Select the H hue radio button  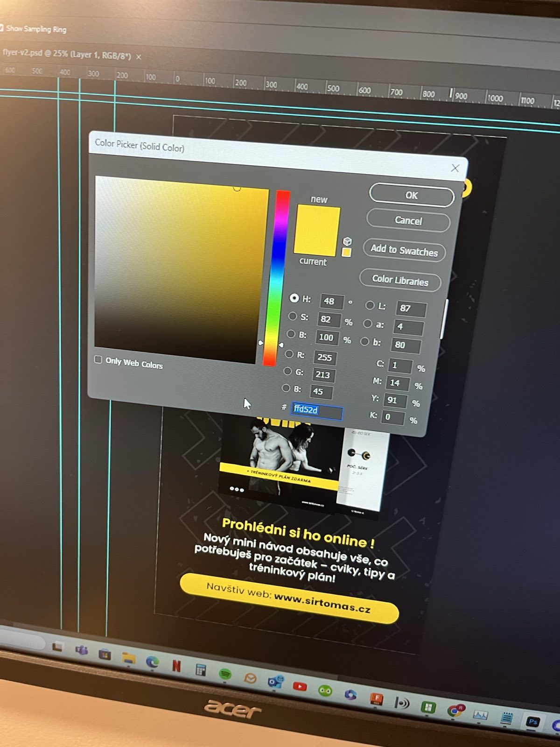[x=294, y=298]
